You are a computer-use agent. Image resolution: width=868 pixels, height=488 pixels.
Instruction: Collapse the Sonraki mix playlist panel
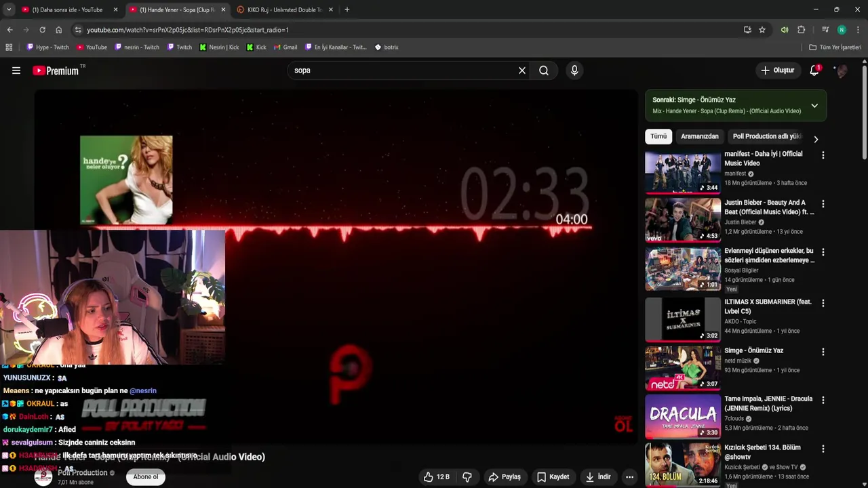pyautogui.click(x=814, y=105)
